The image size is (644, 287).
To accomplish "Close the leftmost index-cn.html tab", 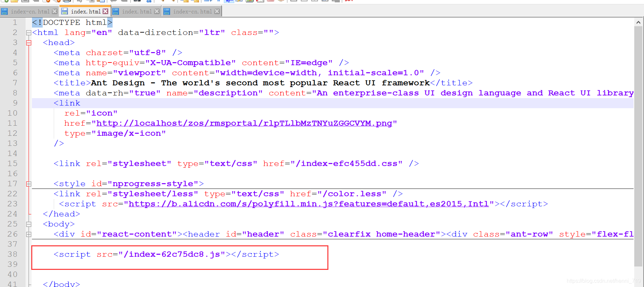I will [x=55, y=11].
